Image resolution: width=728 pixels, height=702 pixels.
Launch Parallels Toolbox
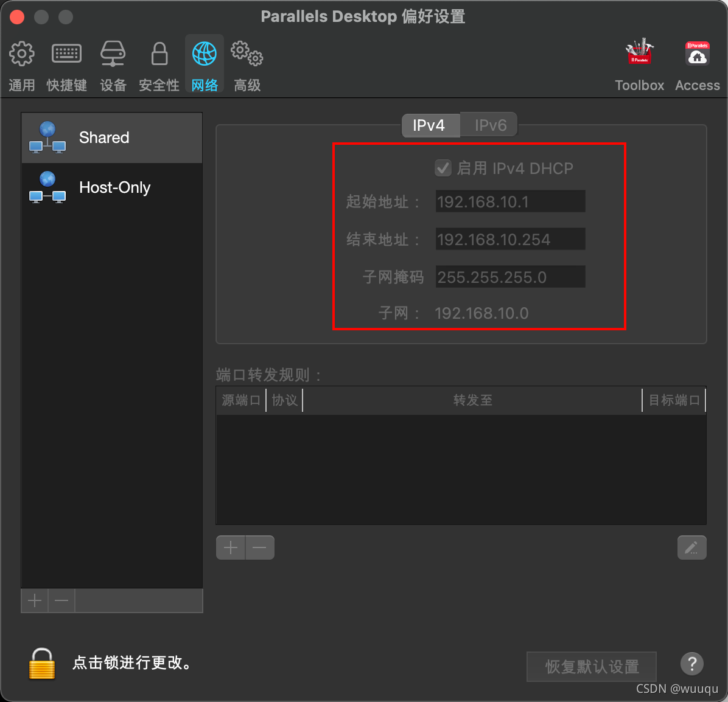(x=639, y=65)
